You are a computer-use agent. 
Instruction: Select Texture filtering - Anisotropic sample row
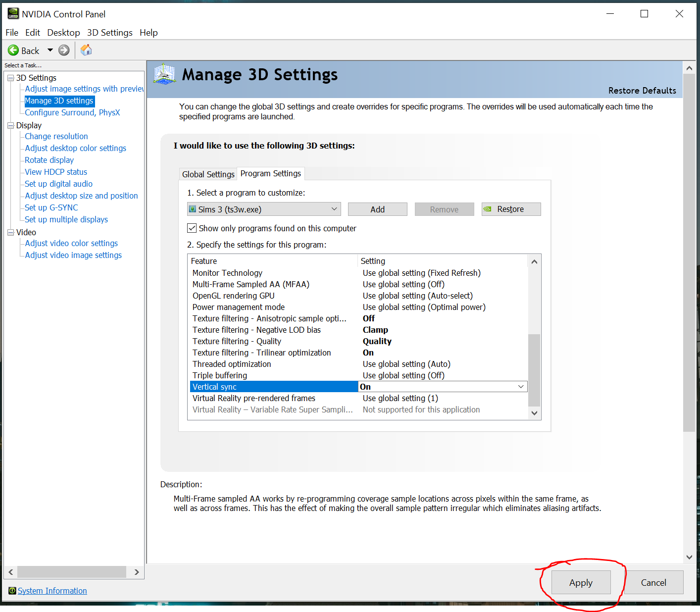point(359,318)
